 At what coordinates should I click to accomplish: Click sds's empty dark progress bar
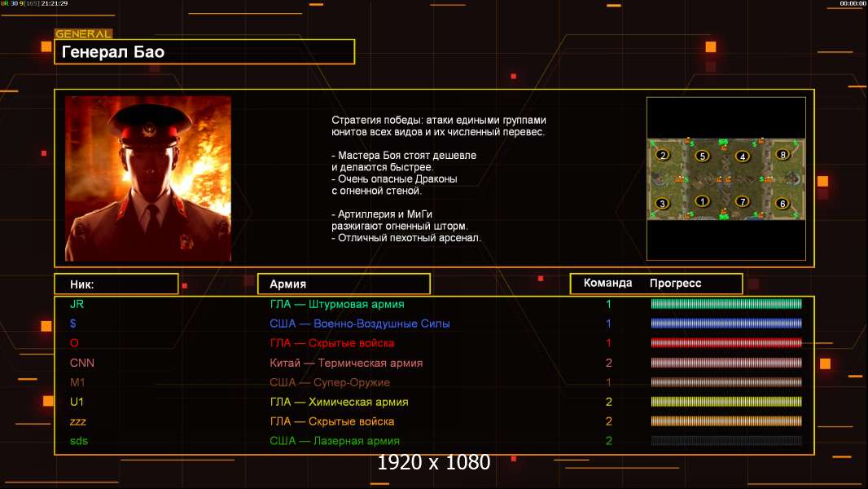point(726,441)
